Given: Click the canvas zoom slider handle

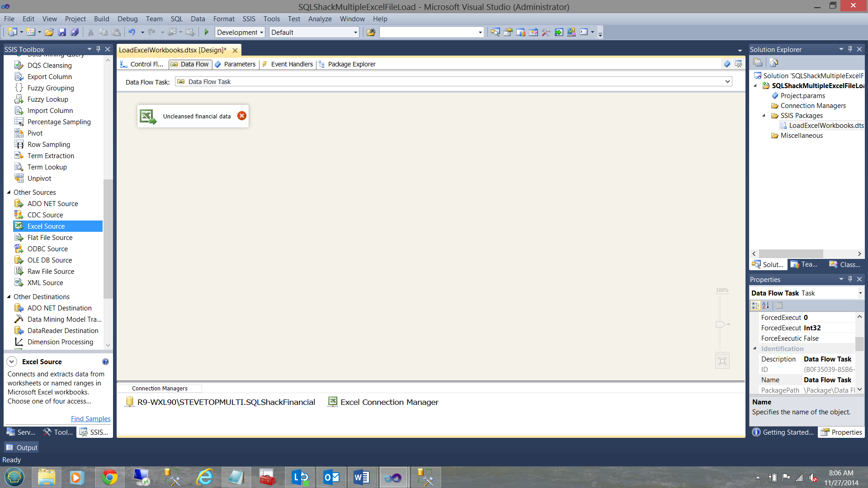Looking at the screenshot, I should coord(720,324).
